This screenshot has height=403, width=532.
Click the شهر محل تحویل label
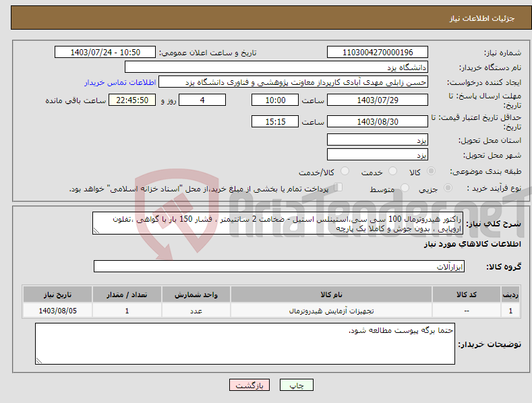(492, 155)
